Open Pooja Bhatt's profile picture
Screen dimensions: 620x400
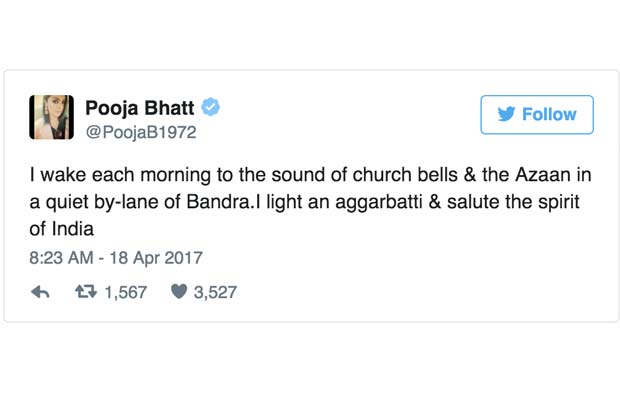(52, 117)
